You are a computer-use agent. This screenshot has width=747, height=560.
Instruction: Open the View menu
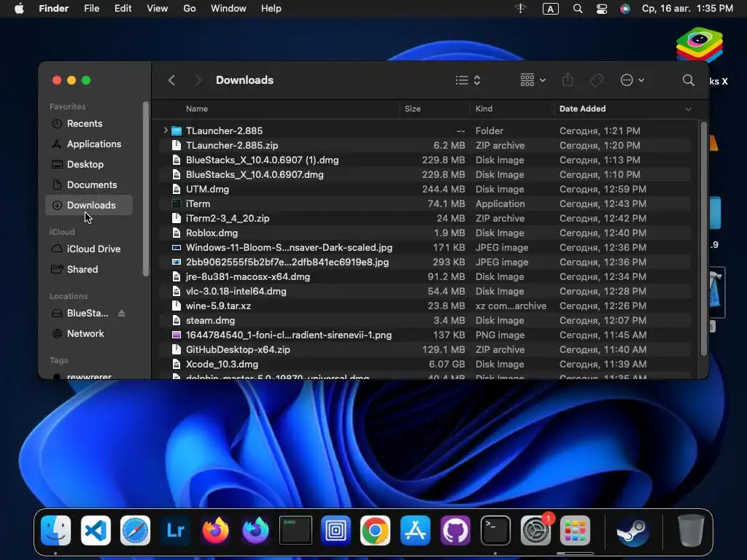tap(158, 9)
